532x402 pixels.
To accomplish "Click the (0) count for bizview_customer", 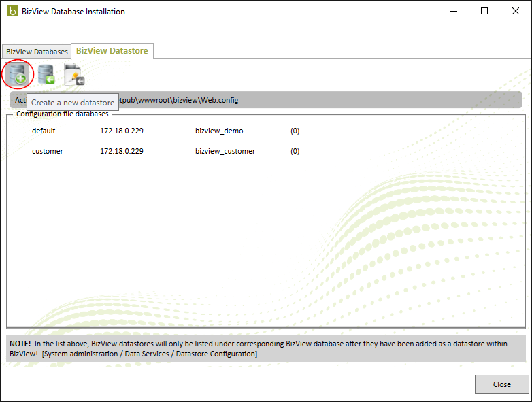I will pyautogui.click(x=295, y=151).
